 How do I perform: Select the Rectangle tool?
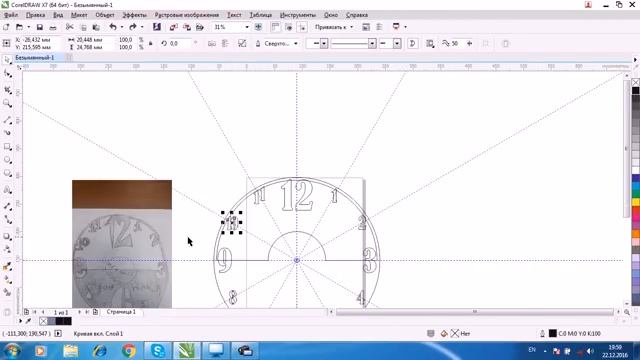(x=7, y=147)
